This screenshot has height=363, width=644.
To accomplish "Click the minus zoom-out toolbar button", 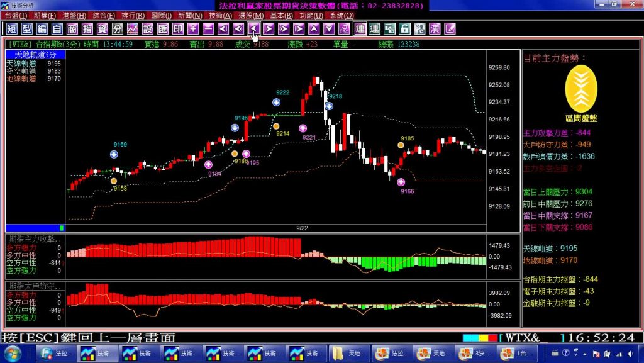I will pos(208,29).
